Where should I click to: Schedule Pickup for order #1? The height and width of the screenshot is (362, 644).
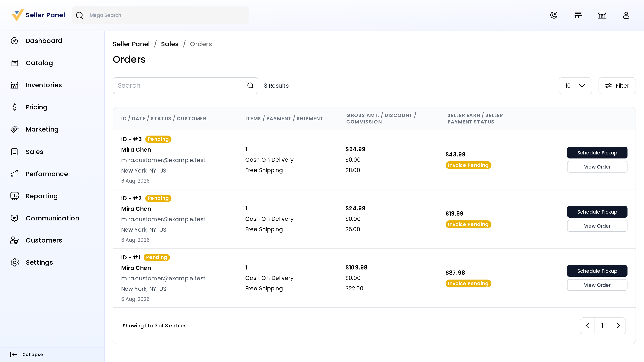click(597, 271)
